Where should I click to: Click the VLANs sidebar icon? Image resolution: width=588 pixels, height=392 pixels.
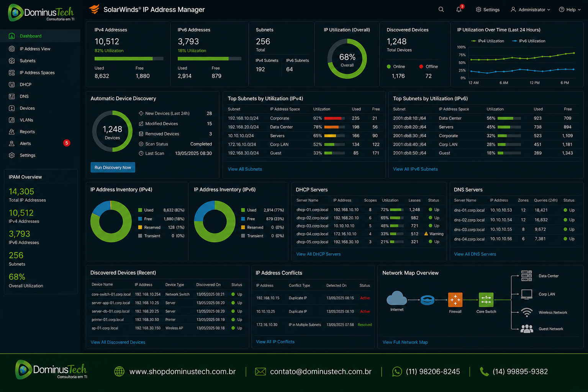click(12, 120)
